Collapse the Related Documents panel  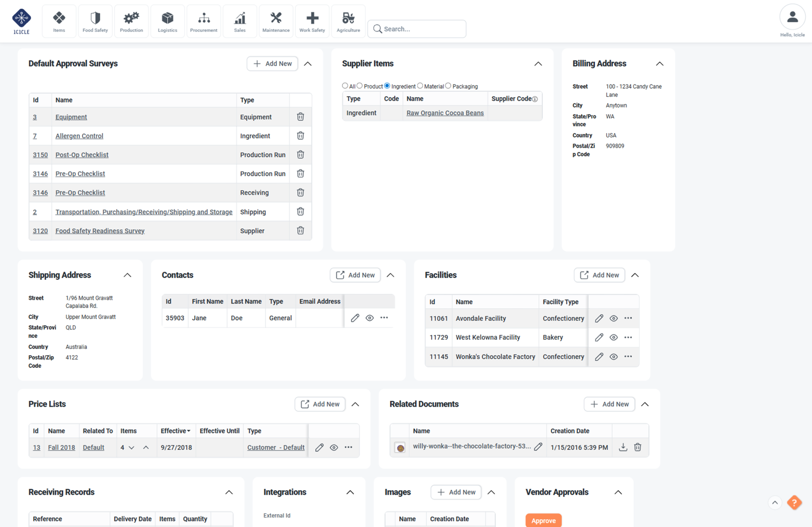(645, 404)
